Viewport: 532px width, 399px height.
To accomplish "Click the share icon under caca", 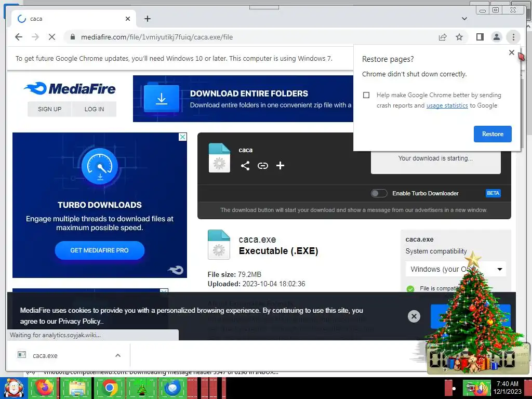I will point(245,166).
